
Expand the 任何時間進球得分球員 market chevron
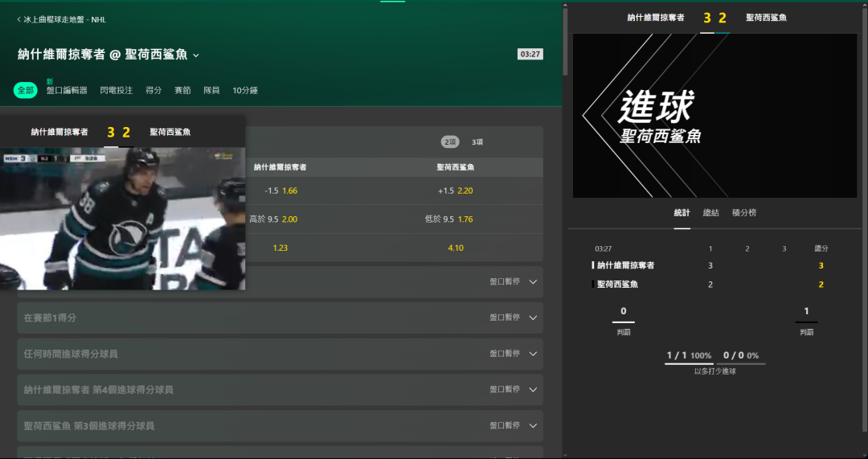click(532, 354)
